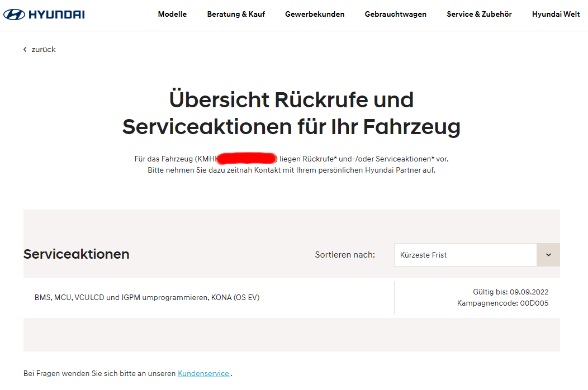Select Gewerbekunden in the navigation bar
The image size is (588, 390).
pyautogui.click(x=315, y=15)
